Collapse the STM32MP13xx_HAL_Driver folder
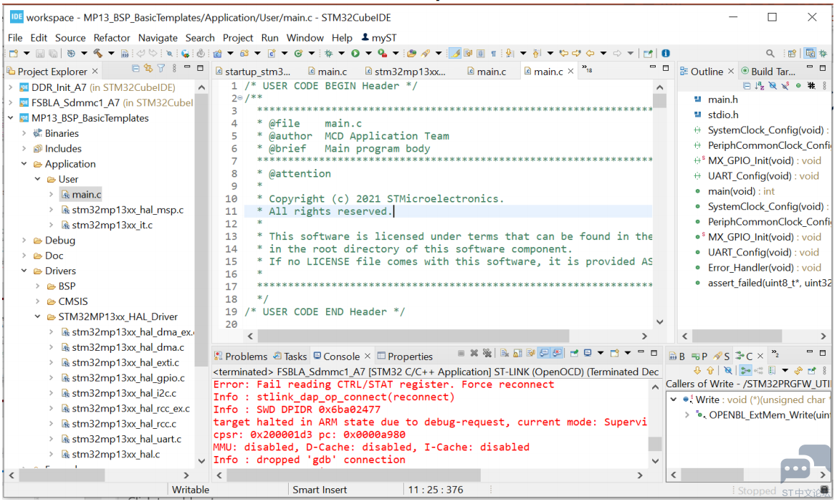Screen dimensions: 837x504 38,316
